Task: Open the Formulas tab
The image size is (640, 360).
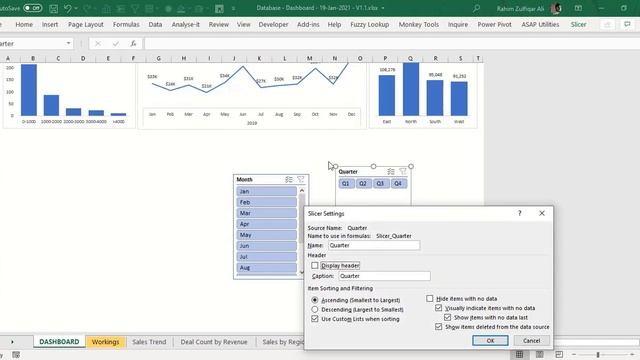Action: click(126, 24)
